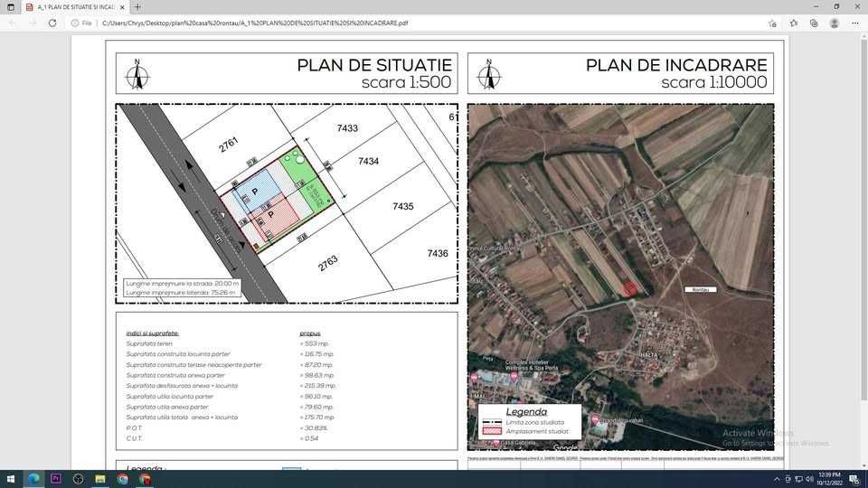Screen dimensions: 868x488
Task: Click the 'scara 1:10000' scale text
Action: [x=714, y=82]
